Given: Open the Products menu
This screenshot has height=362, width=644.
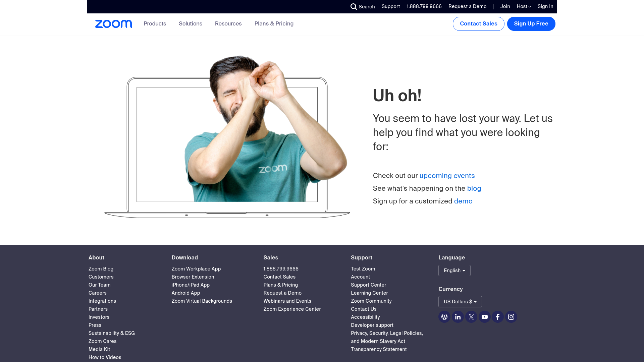Looking at the screenshot, I should pyautogui.click(x=155, y=24).
